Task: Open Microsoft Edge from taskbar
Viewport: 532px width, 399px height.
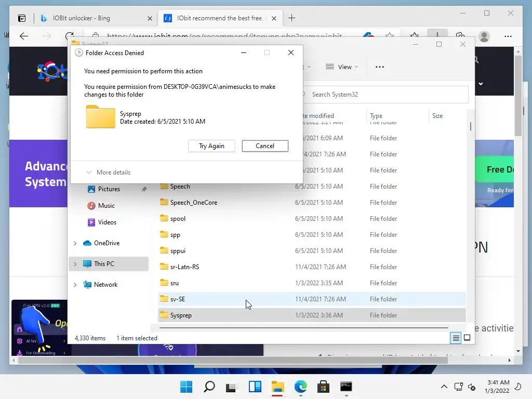Action: tap(301, 387)
